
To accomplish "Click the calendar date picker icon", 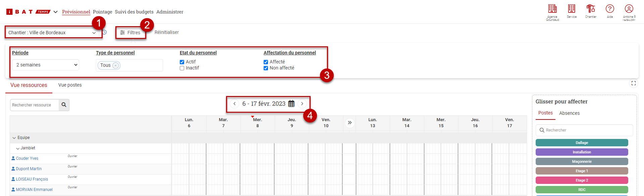I will [291, 104].
